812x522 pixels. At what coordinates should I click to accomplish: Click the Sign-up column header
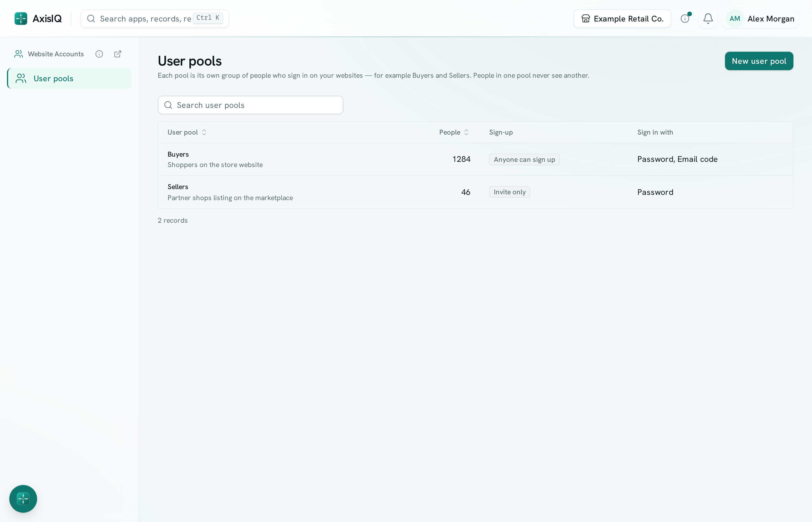click(501, 132)
